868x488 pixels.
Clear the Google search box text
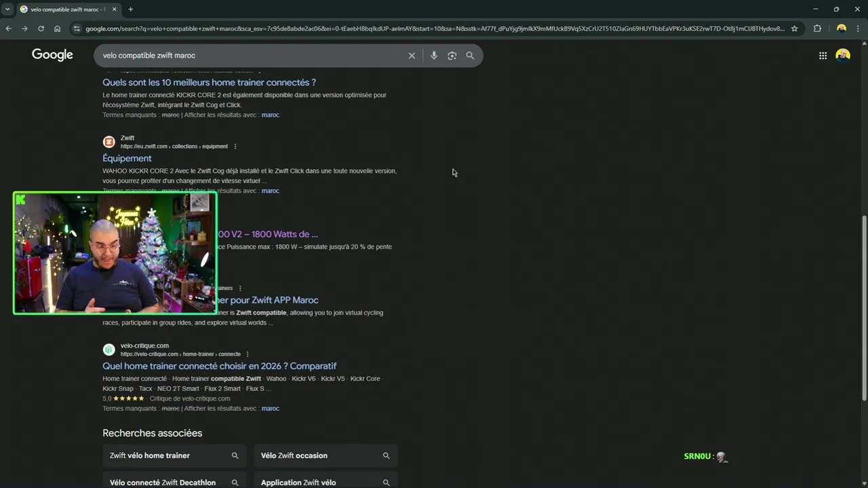[x=412, y=56]
